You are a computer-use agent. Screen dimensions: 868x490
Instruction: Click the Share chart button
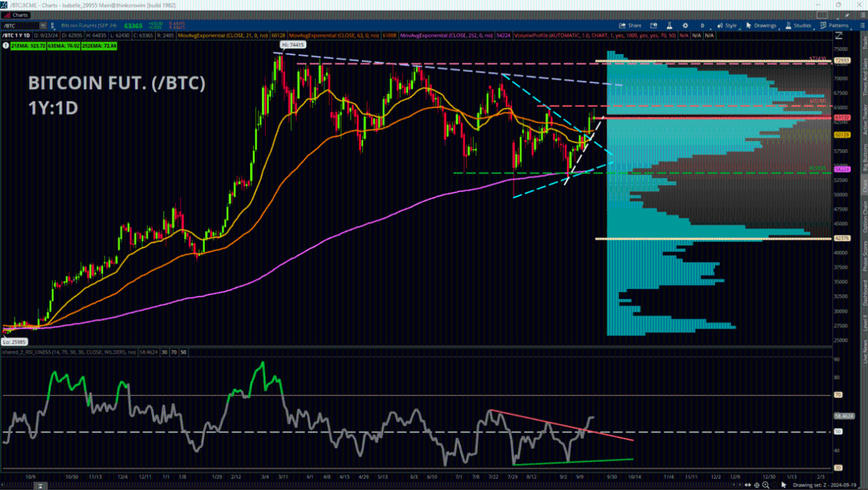pyautogui.click(x=630, y=25)
